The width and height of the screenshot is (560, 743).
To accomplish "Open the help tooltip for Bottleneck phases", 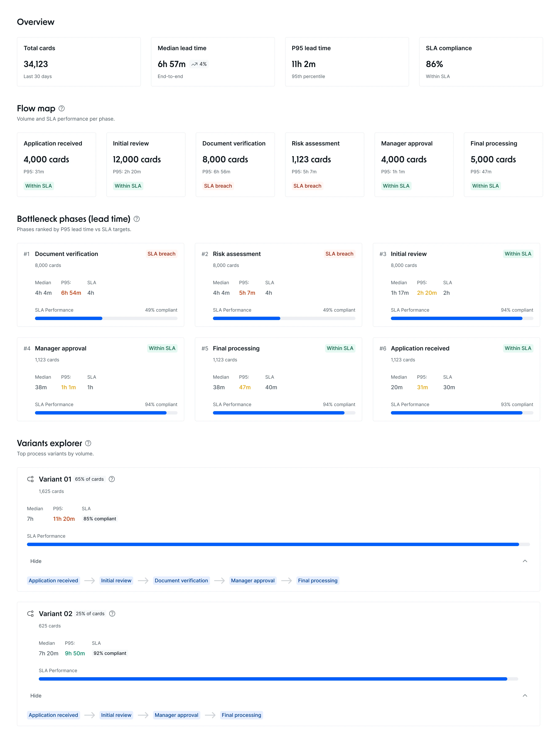I will pos(136,219).
